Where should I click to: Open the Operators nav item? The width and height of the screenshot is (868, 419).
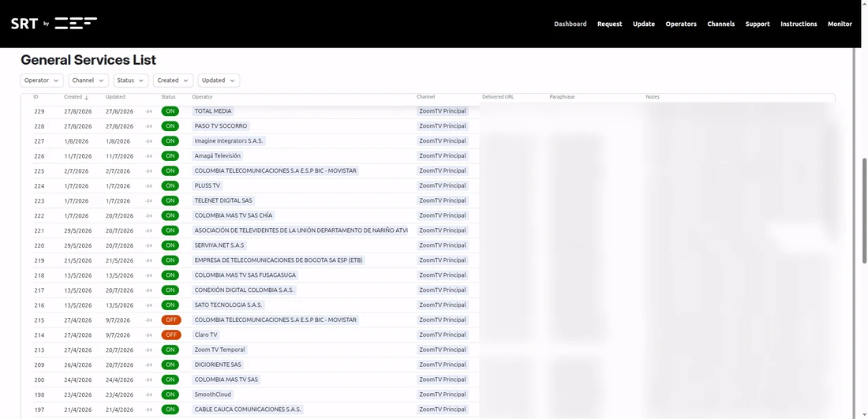(681, 24)
